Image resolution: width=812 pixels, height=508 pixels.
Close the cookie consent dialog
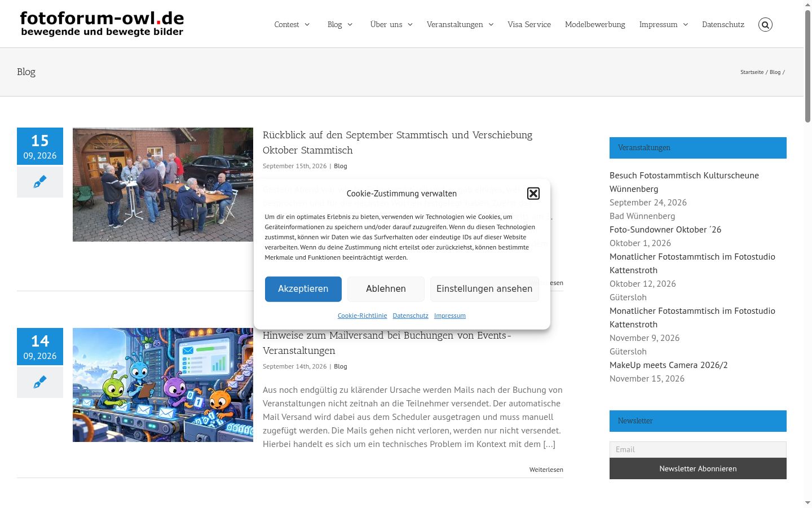[533, 194]
